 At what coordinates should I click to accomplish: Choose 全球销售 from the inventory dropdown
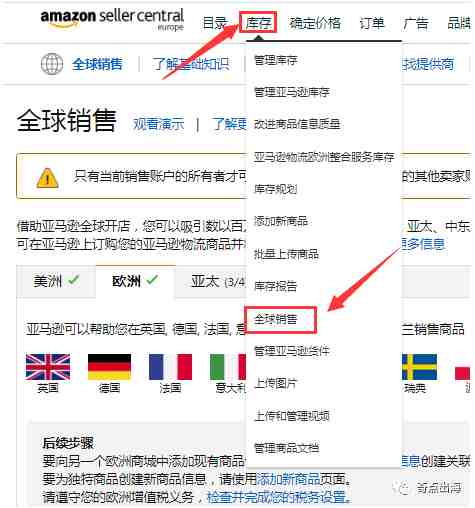(x=275, y=319)
